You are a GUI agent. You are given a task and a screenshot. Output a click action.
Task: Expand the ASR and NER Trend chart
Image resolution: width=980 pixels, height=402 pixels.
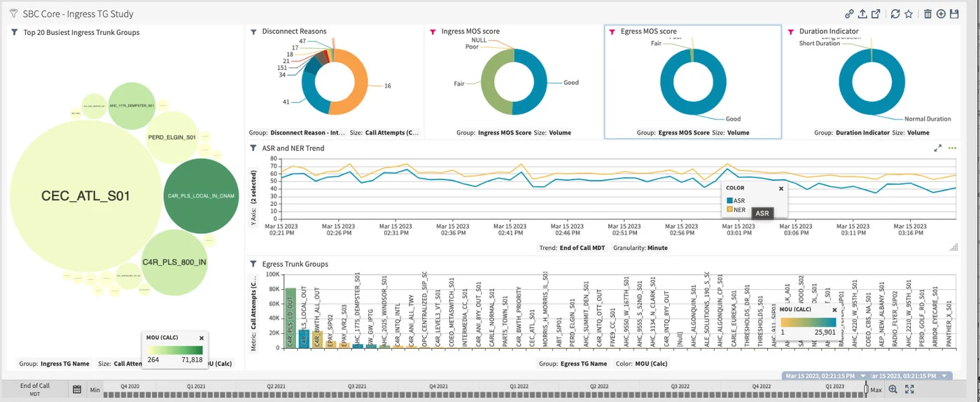pos(938,148)
